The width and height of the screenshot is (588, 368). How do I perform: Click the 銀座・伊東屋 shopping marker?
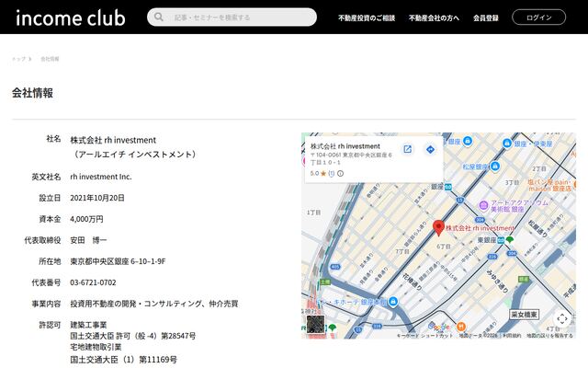(506, 144)
